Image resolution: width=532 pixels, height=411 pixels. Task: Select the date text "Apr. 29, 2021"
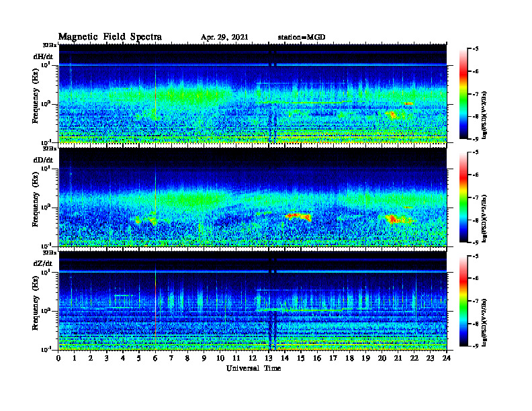[224, 38]
